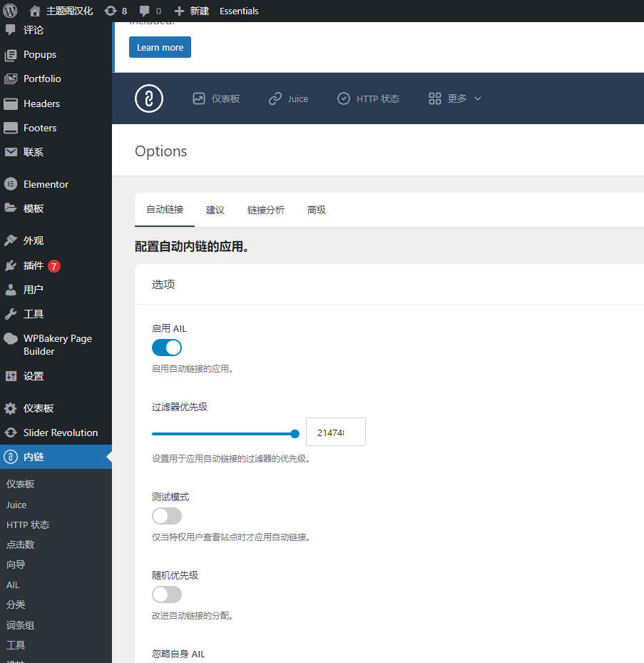Click the Juice chain icon in plugin header
Image resolution: width=644 pixels, height=663 pixels.
(275, 98)
